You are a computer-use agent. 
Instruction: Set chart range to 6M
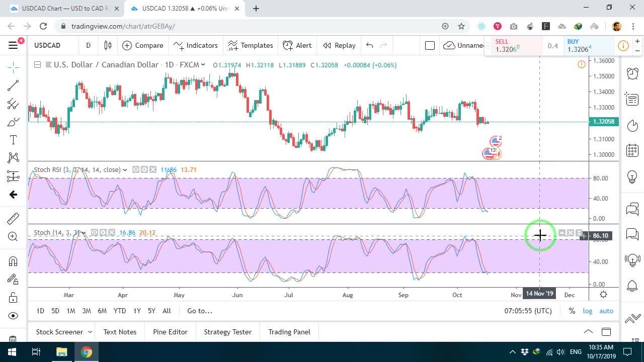(102, 311)
